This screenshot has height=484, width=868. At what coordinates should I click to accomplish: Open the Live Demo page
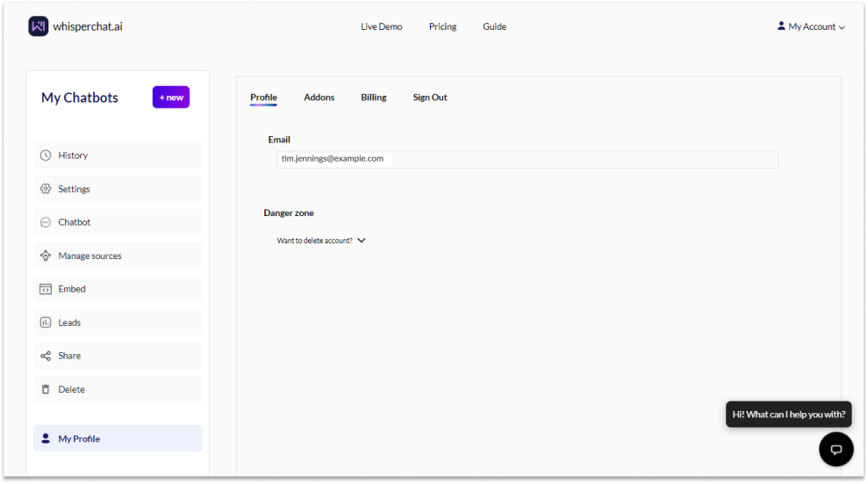382,26
